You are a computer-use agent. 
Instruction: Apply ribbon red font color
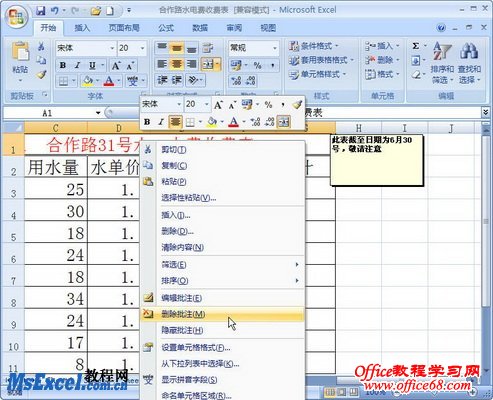click(x=109, y=81)
